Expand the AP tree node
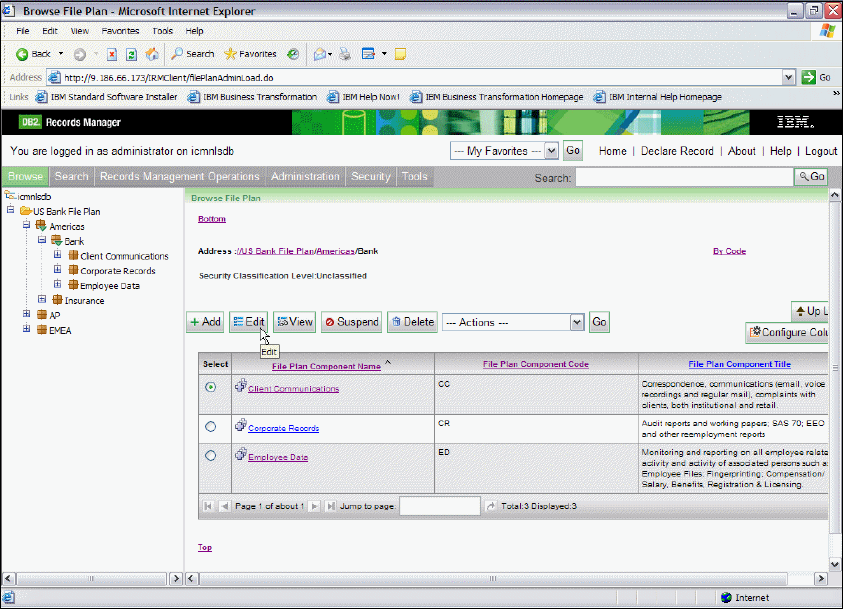This screenshot has height=609, width=843. (x=26, y=313)
